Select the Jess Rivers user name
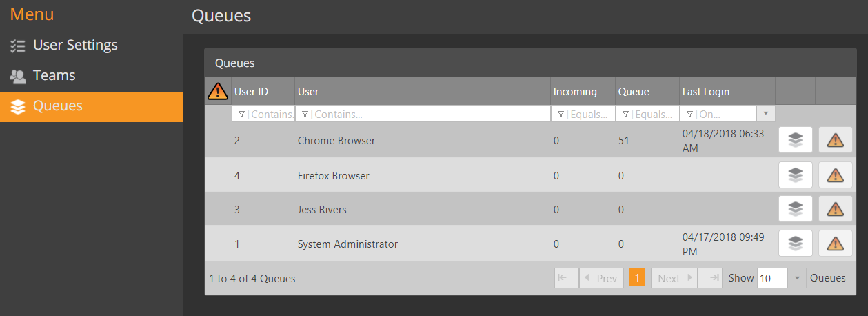The width and height of the screenshot is (868, 316). (323, 209)
